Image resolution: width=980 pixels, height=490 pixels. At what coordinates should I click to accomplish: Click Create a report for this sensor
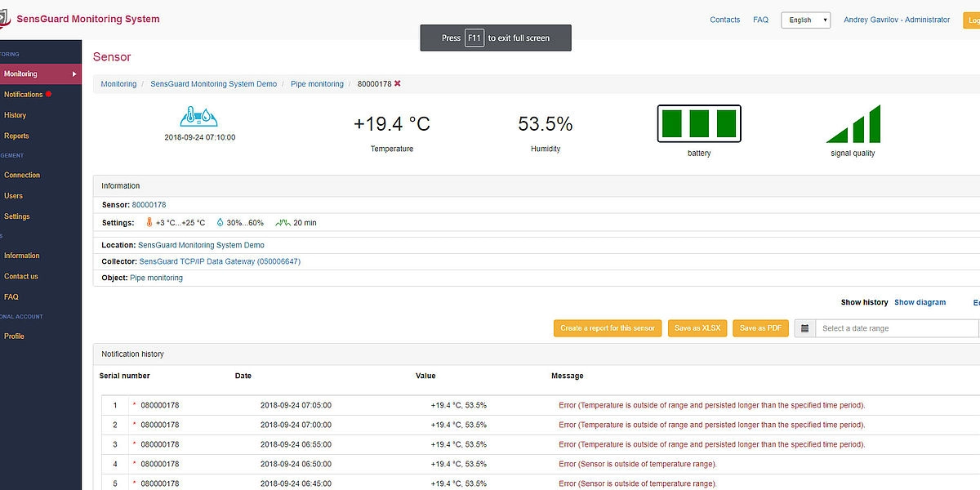coord(608,328)
